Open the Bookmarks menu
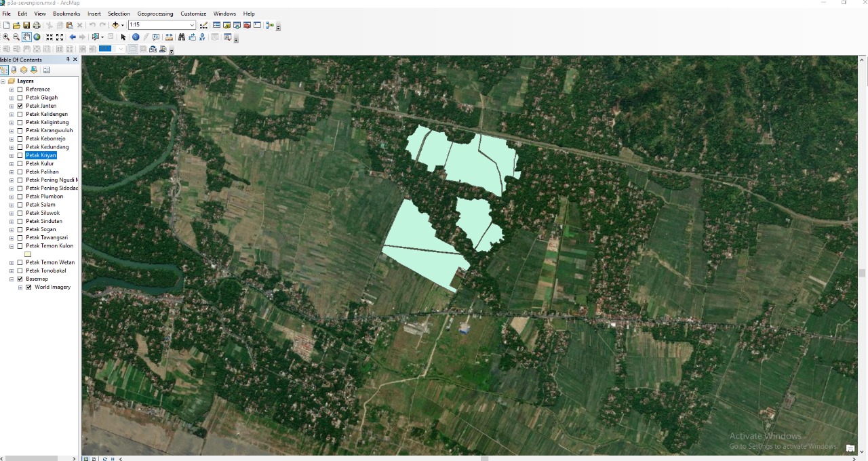The height and width of the screenshot is (461, 868). coord(66,14)
